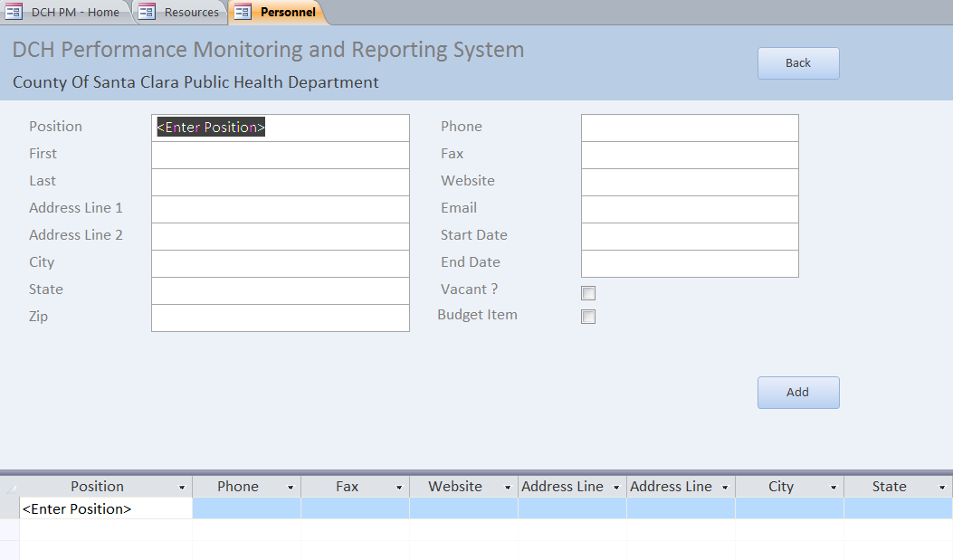Select the Start Date input field
Image resolution: width=953 pixels, height=560 pixels.
[689, 236]
